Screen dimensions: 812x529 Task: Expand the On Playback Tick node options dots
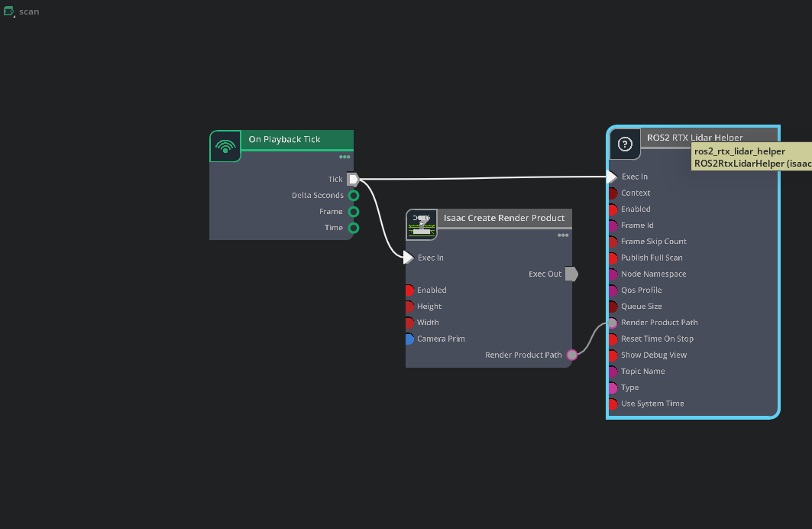345,157
